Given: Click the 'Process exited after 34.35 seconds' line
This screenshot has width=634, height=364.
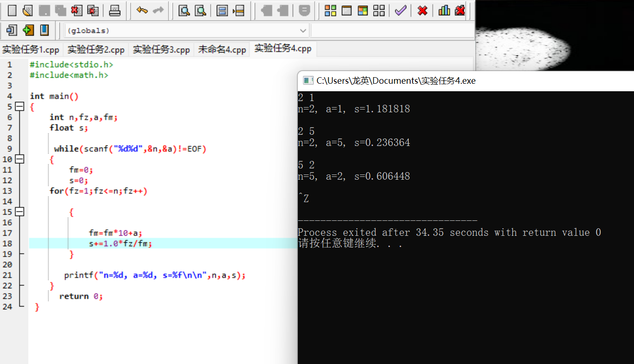Looking at the screenshot, I should tap(450, 233).
